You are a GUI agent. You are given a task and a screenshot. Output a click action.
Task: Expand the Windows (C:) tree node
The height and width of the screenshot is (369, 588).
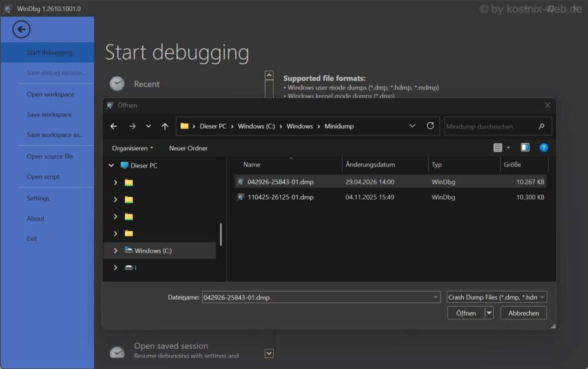coord(115,251)
